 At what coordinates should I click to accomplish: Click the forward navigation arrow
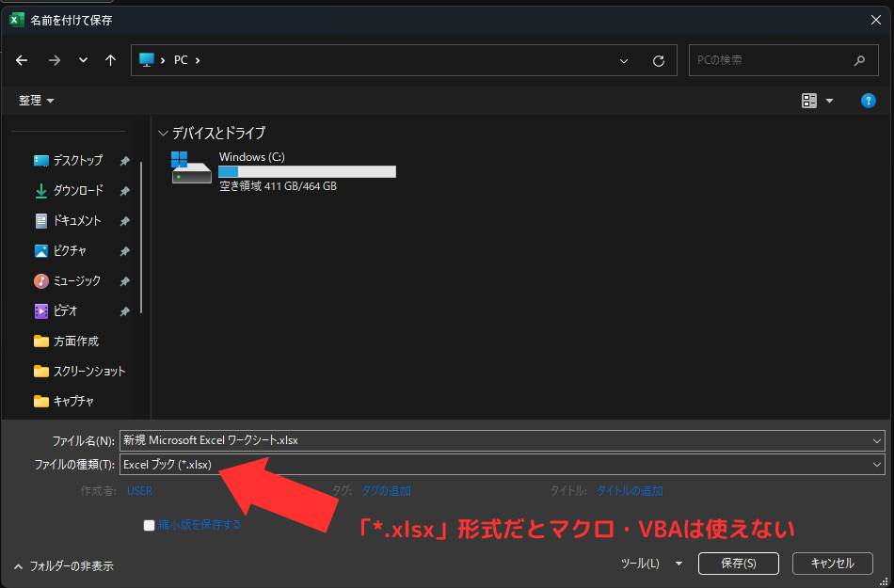tap(55, 60)
